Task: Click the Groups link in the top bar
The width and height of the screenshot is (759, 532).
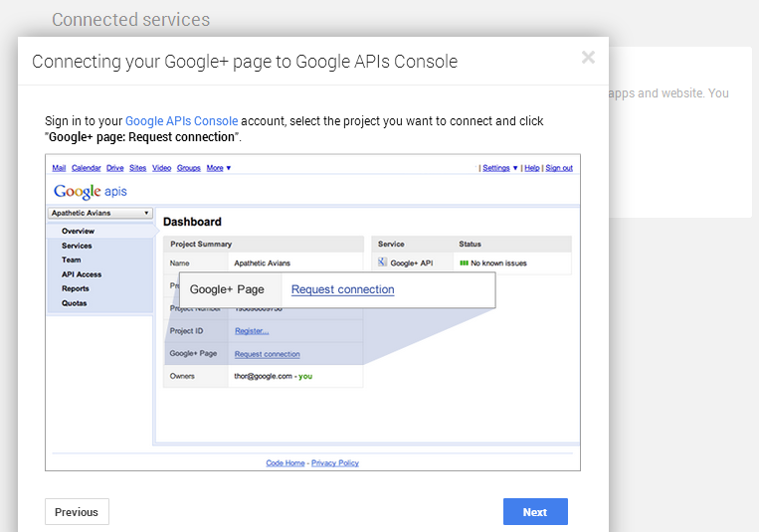Action: [189, 168]
